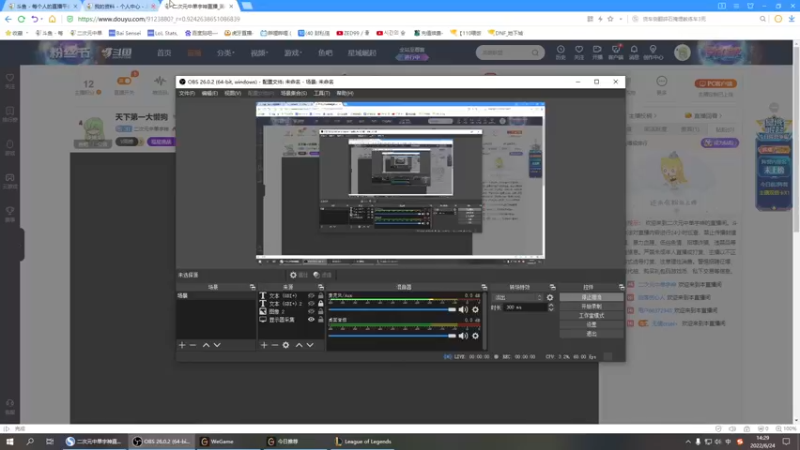Screen dimensions: 800x450
Task: Remove selected source with the minus icon
Action: coord(275,345)
